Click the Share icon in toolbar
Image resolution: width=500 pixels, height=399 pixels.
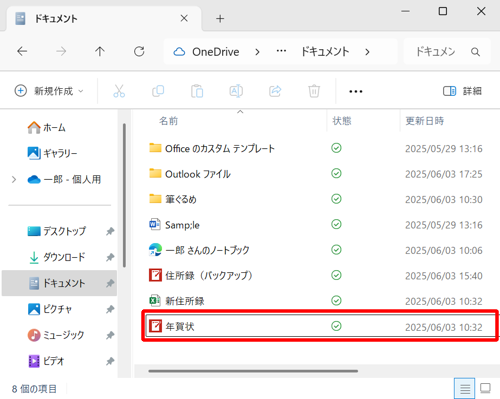(275, 91)
